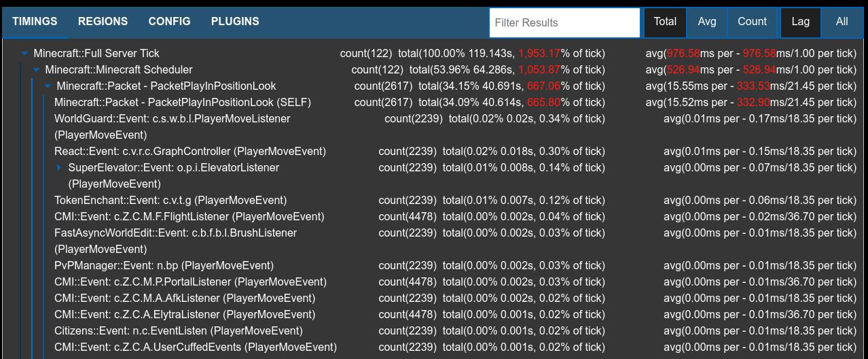Collapse the Minecraft::Full Server Tick node
The image size is (868, 359).
point(25,53)
